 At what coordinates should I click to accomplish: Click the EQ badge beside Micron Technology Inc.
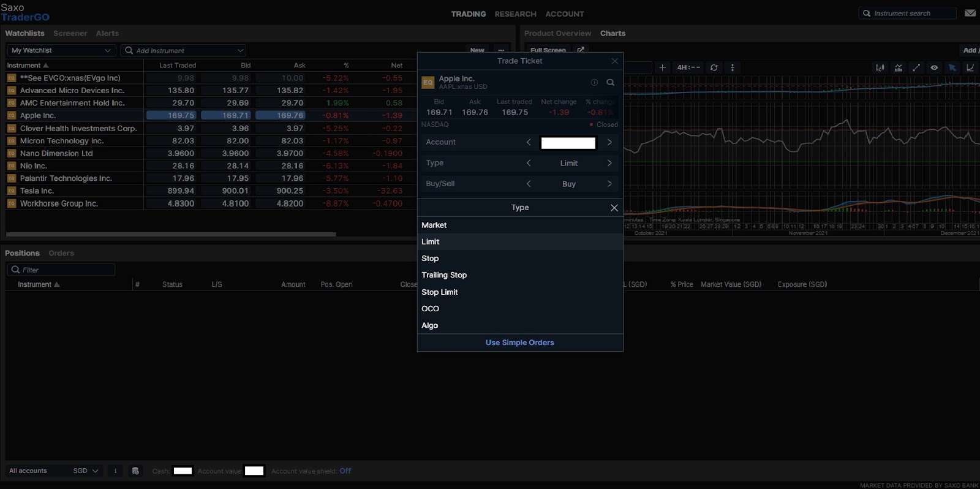pos(11,141)
